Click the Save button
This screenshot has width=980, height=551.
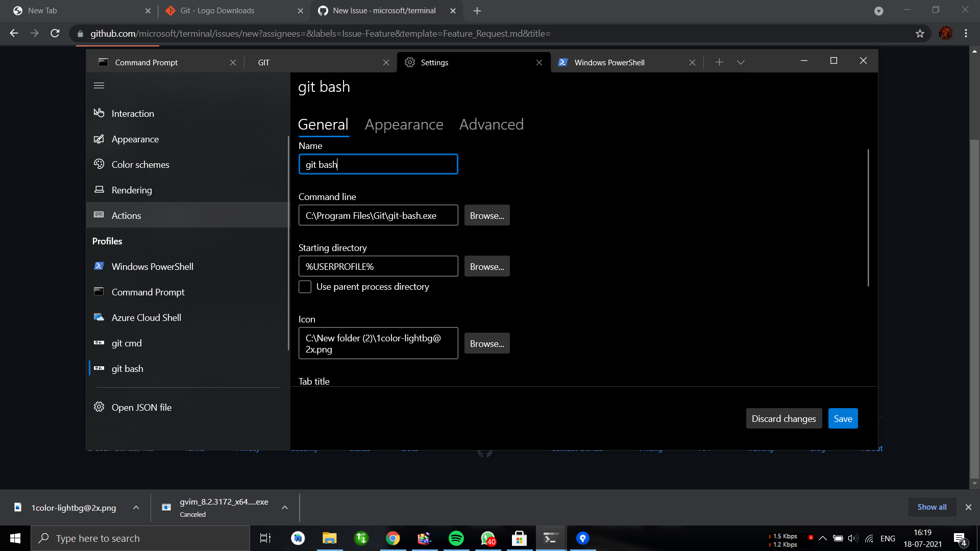(x=843, y=418)
